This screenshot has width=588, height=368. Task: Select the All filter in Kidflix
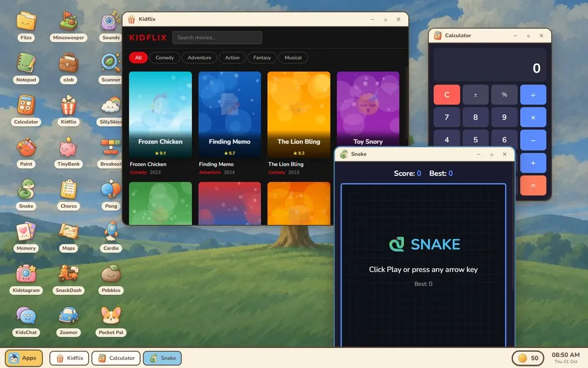tap(138, 58)
